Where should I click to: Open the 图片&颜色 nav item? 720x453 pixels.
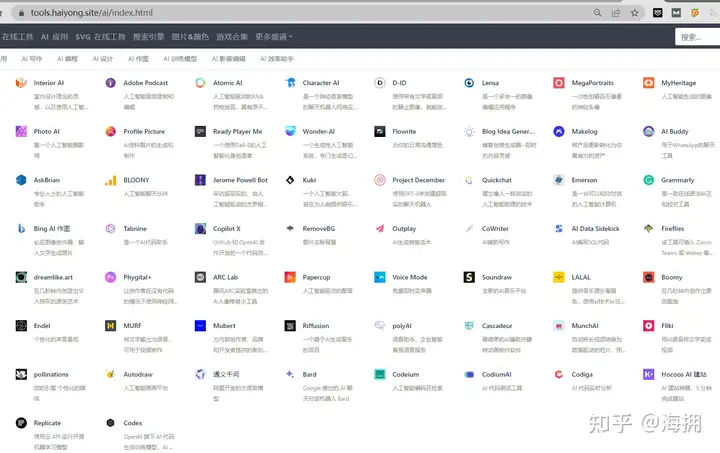click(x=190, y=37)
